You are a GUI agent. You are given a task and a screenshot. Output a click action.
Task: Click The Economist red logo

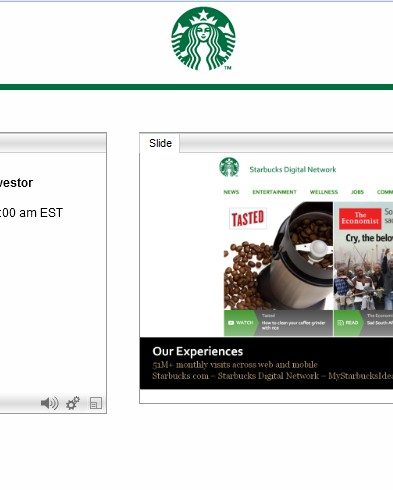coord(360,219)
